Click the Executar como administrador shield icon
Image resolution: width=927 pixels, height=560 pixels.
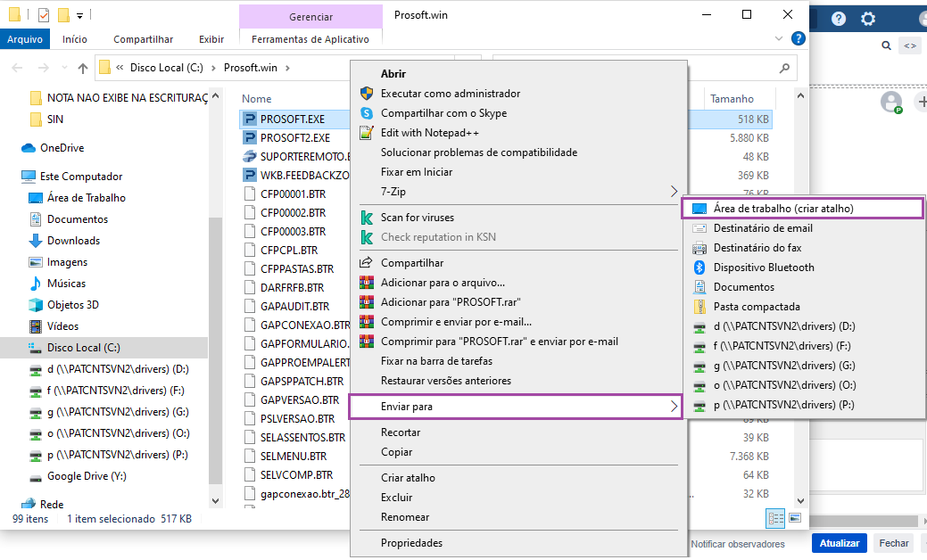(367, 94)
